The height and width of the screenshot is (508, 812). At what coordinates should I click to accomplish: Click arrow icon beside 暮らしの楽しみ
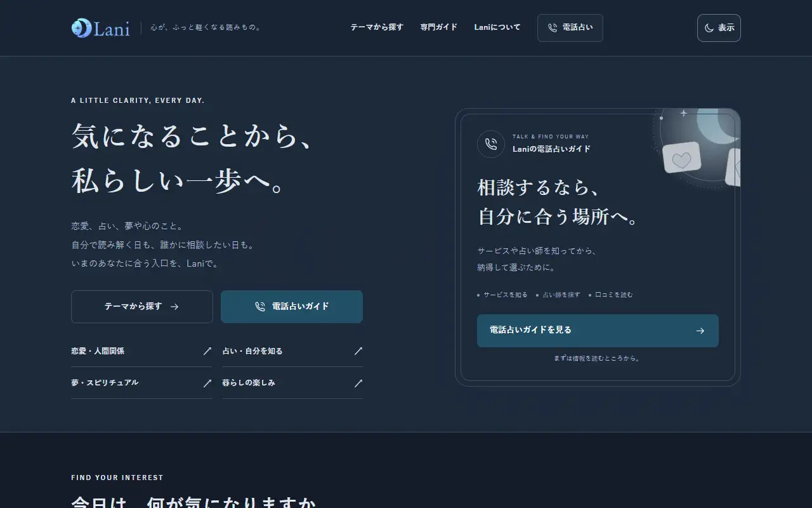[358, 383]
